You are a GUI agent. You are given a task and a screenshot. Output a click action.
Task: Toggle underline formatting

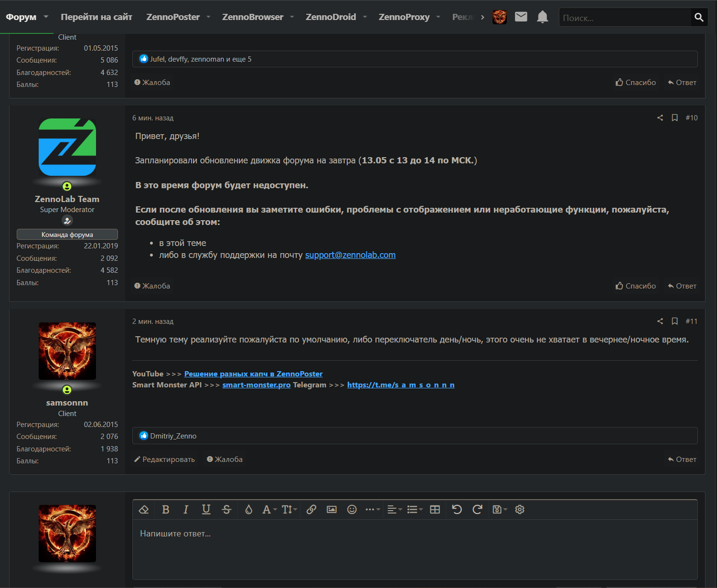coord(206,509)
